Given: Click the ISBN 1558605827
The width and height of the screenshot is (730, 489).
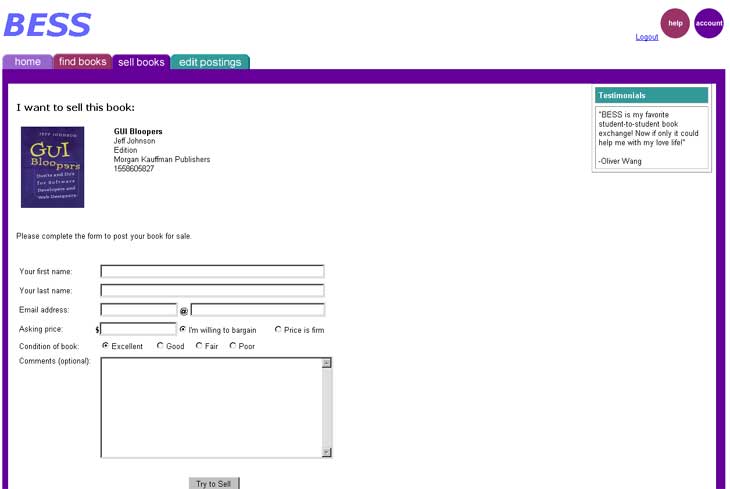Looking at the screenshot, I should tap(134, 169).
